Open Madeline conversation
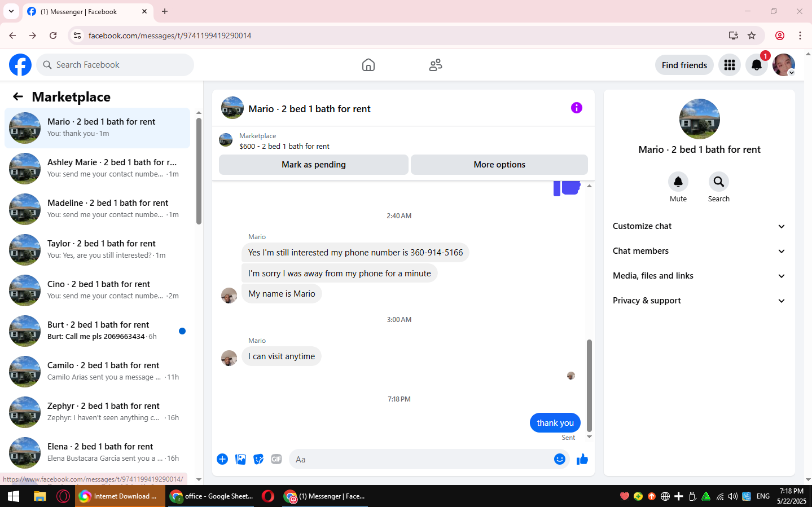Viewport: 812px width, 507px height. coord(97,209)
